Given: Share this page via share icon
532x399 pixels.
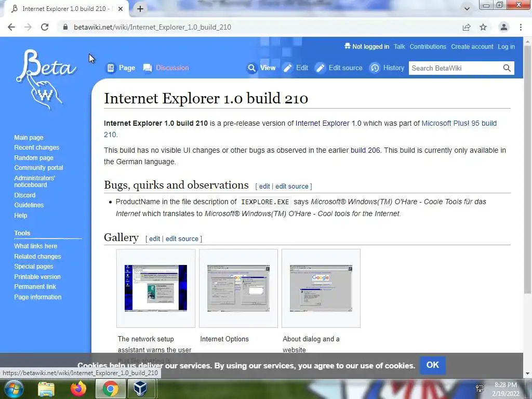Looking at the screenshot, I should tap(467, 27).
